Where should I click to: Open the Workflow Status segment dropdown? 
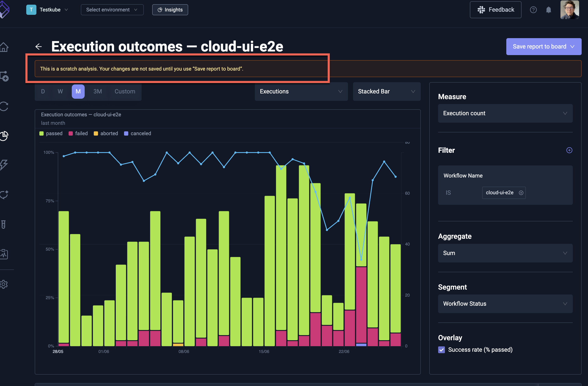pos(505,304)
